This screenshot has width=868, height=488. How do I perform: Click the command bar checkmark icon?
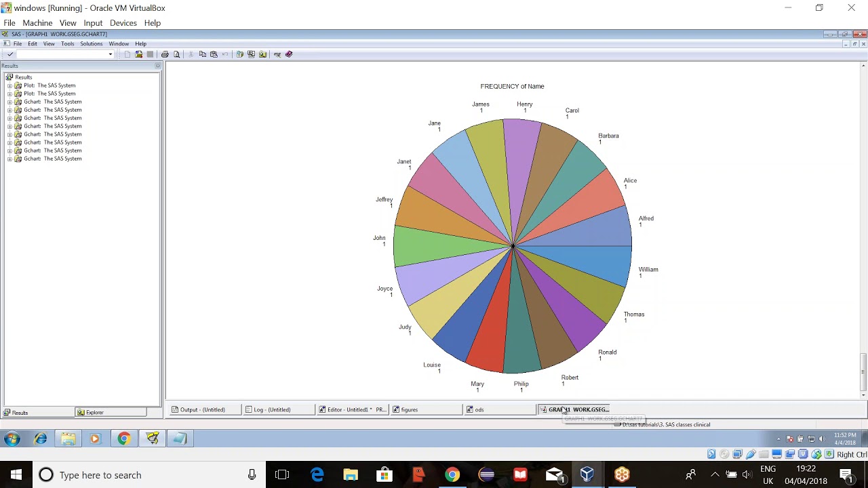click(x=10, y=54)
